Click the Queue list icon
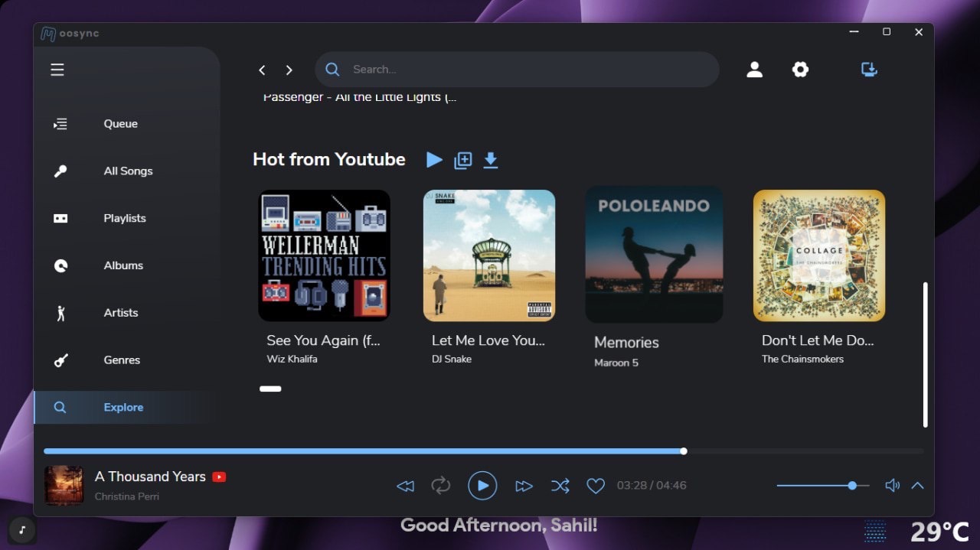The image size is (980, 550). point(60,124)
